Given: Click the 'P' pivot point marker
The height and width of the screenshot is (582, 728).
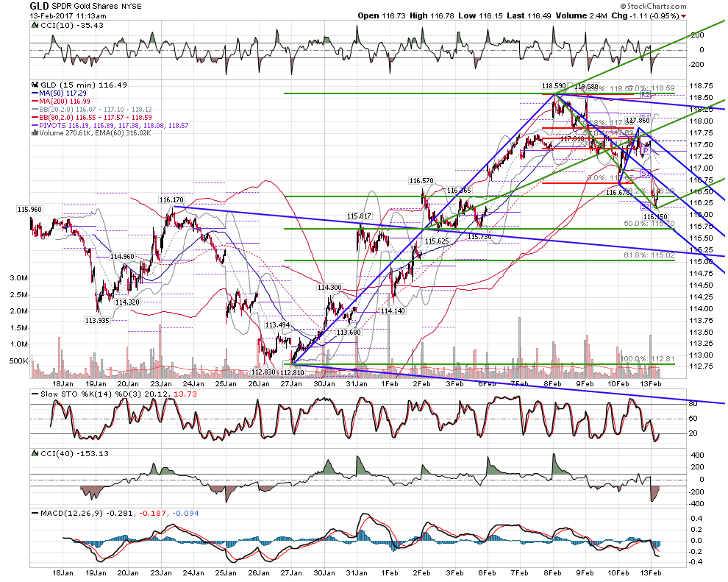Looking at the screenshot, I should [x=646, y=151].
